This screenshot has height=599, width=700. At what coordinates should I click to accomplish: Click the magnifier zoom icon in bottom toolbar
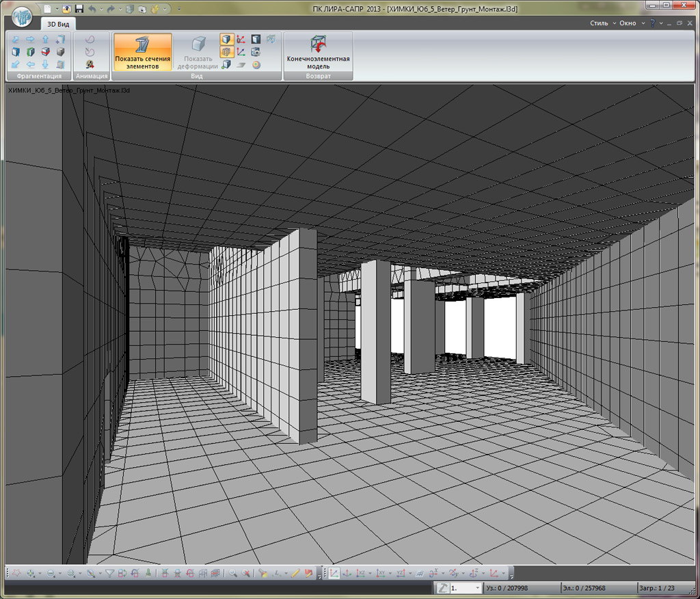[x=233, y=573]
